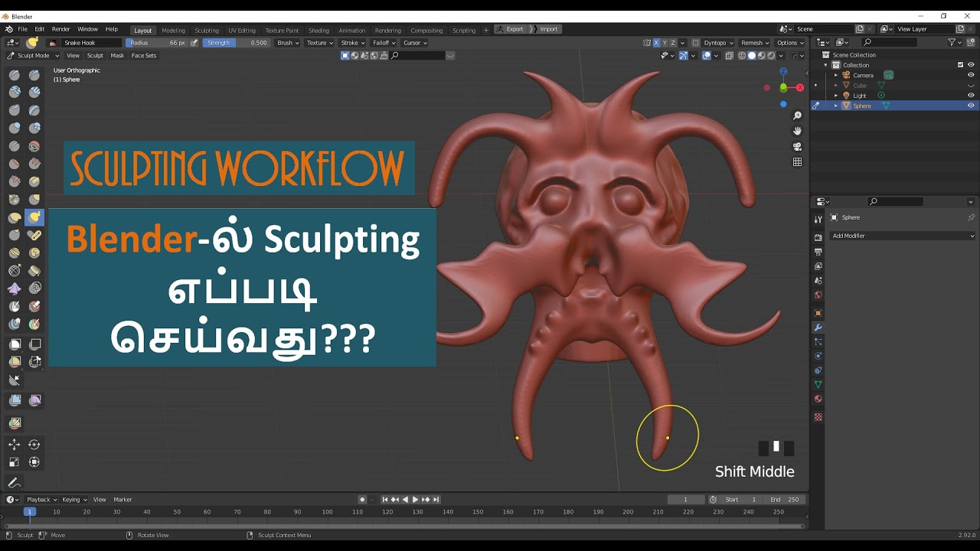The height and width of the screenshot is (551, 980).
Task: Open the timeline Playback menu
Action: 41,500
